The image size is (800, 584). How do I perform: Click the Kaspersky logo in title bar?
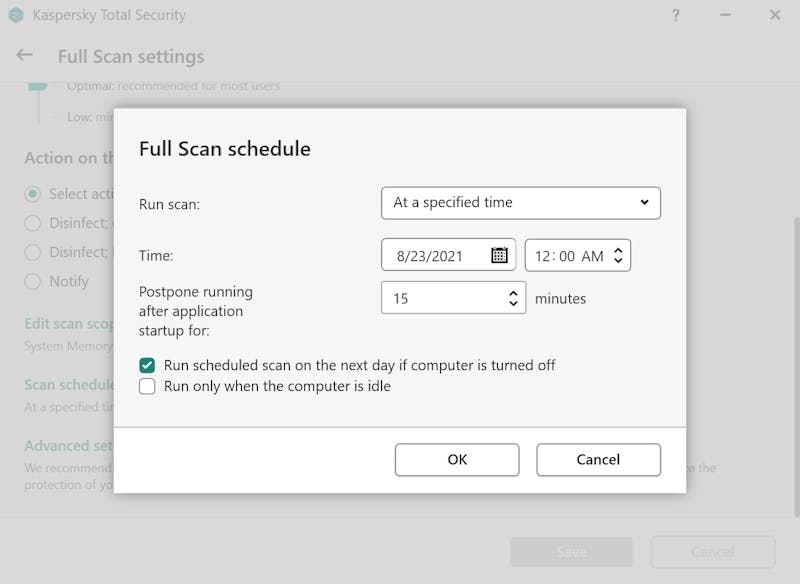(x=16, y=15)
